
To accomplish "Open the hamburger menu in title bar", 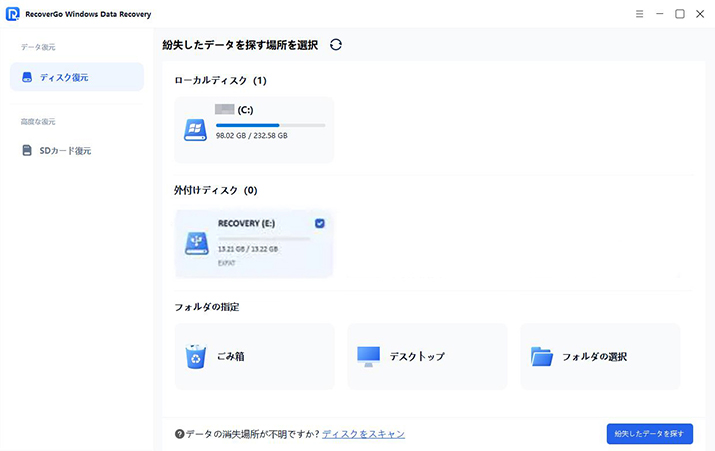I will pyautogui.click(x=639, y=14).
